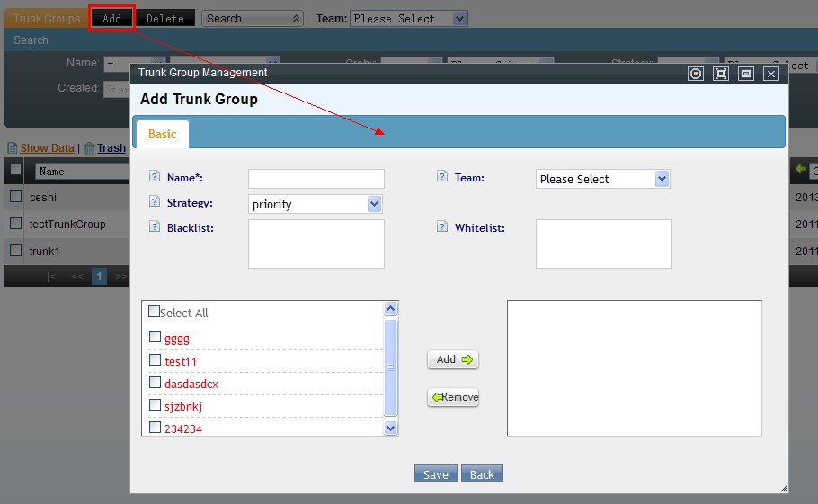The width and height of the screenshot is (818, 504).
Task: Tick the gggg trunk checkbox
Action: tap(155, 336)
